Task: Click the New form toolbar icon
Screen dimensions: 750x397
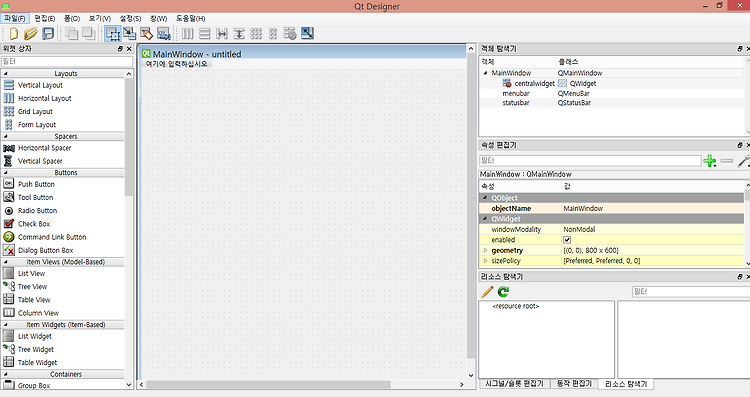Action: (x=14, y=33)
